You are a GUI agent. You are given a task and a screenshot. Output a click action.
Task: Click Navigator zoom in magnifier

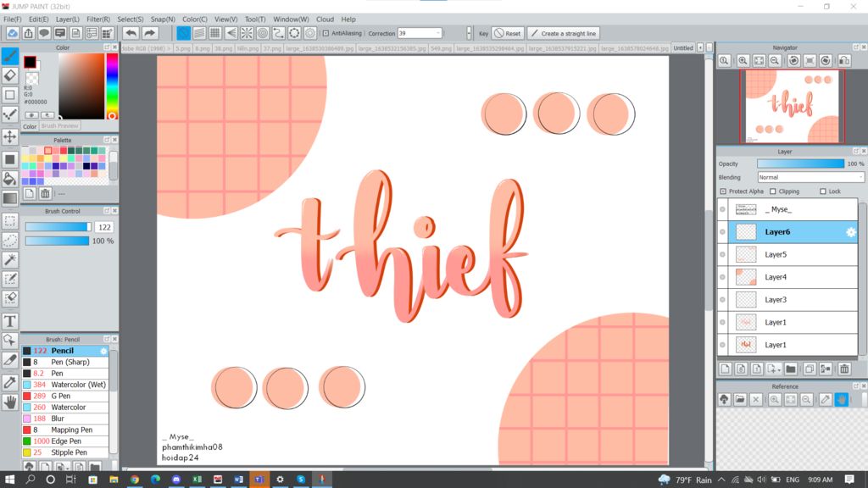coord(743,61)
